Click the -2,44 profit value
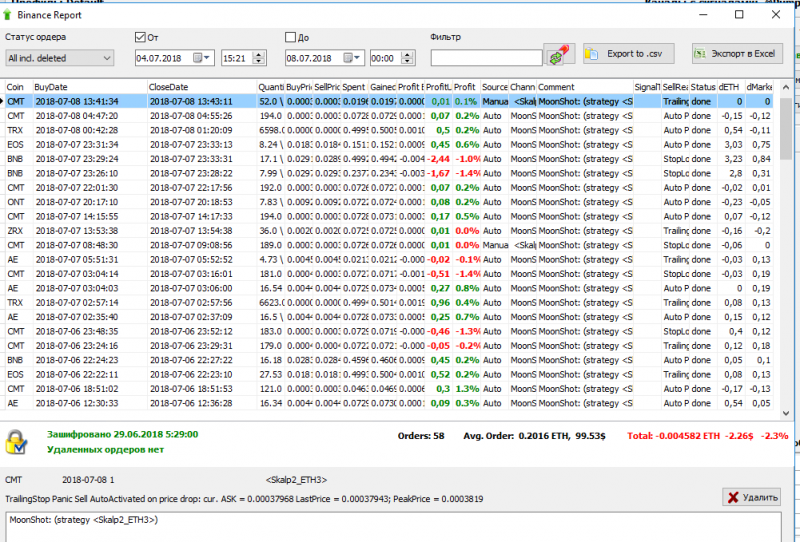This screenshot has width=800, height=542. [439, 159]
